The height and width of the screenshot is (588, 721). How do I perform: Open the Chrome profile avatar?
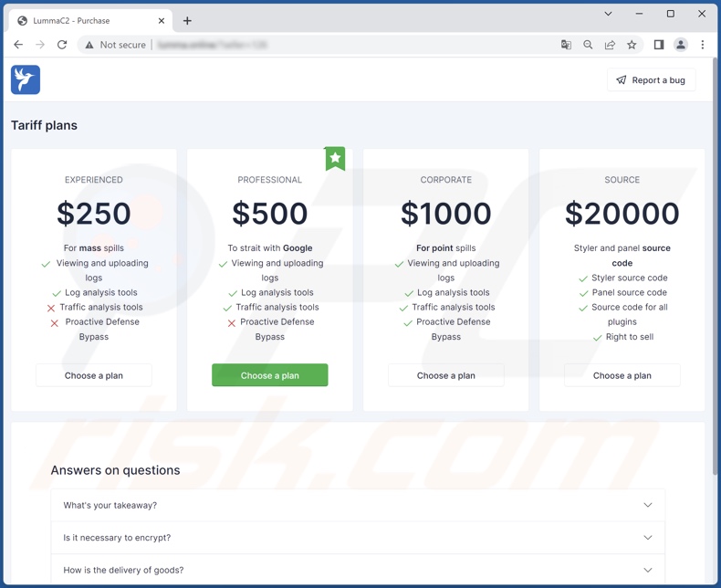[680, 45]
